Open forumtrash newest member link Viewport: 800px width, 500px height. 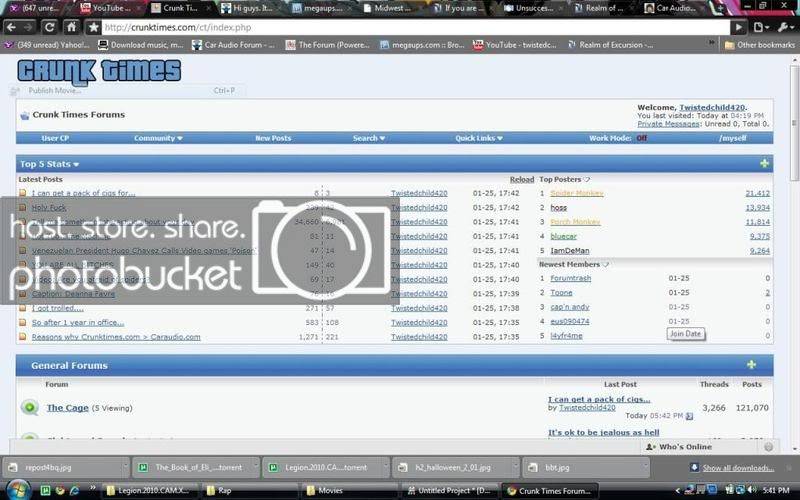(570, 279)
